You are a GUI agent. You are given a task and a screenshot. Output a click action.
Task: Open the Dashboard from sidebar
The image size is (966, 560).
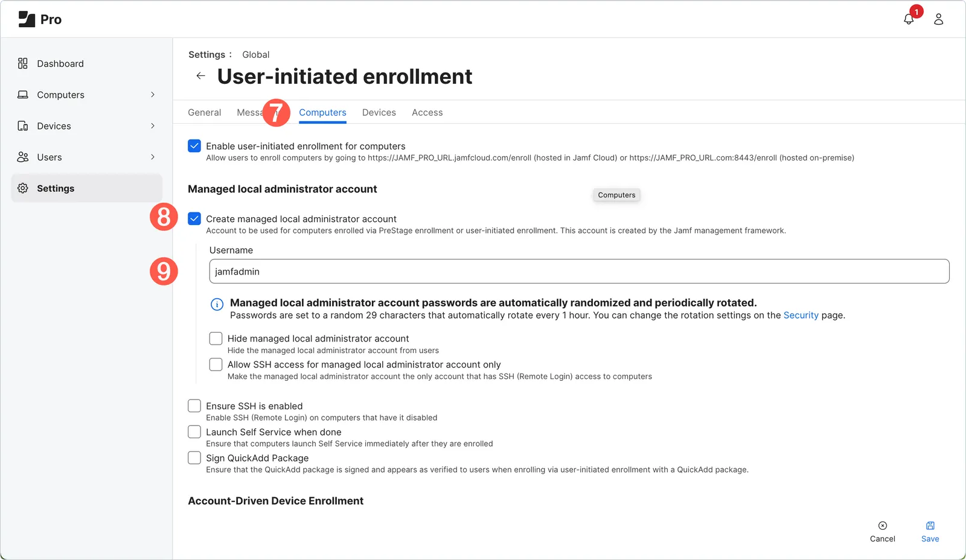tap(60, 63)
